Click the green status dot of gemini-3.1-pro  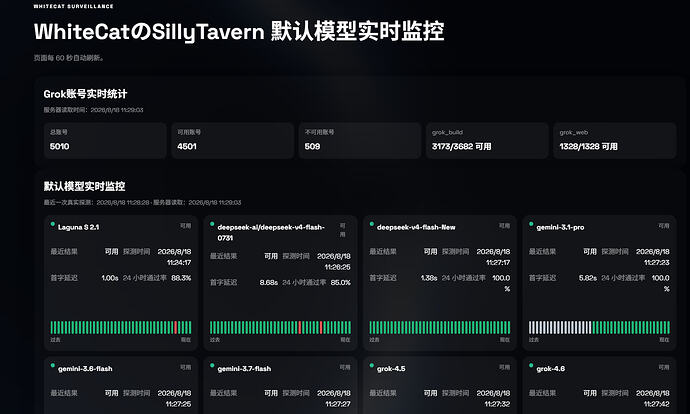pyautogui.click(x=531, y=224)
